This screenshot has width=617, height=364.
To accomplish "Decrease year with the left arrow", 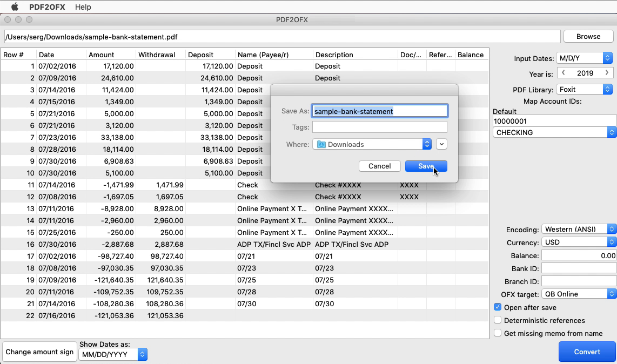I will (x=564, y=73).
